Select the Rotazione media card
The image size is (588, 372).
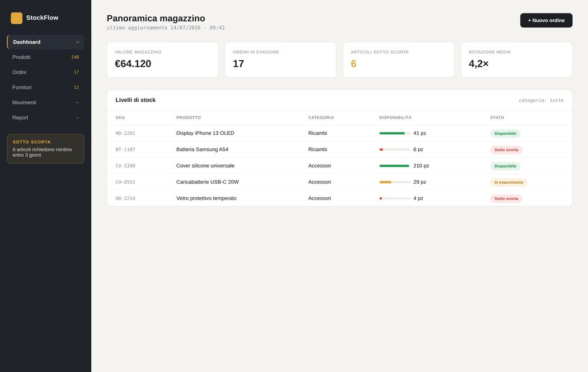pos(516,59)
